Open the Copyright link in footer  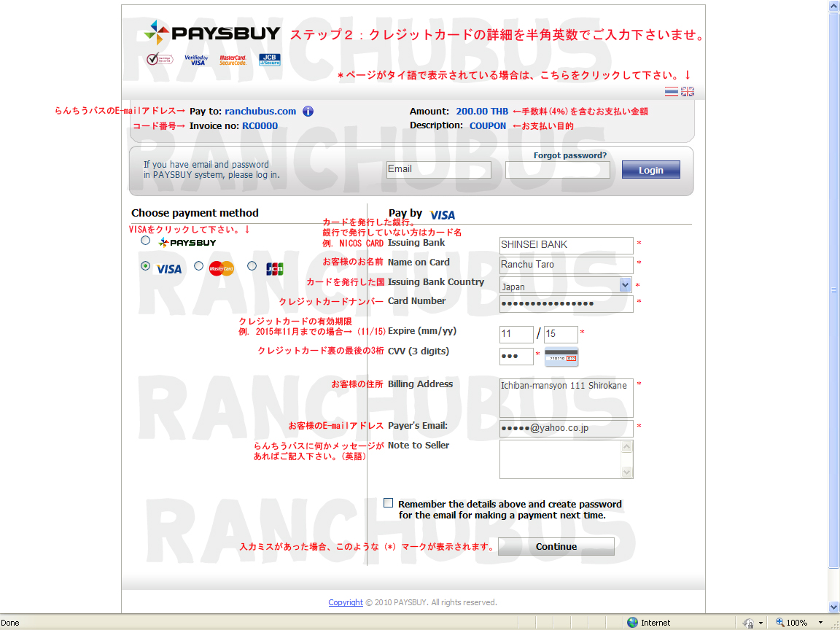click(346, 602)
